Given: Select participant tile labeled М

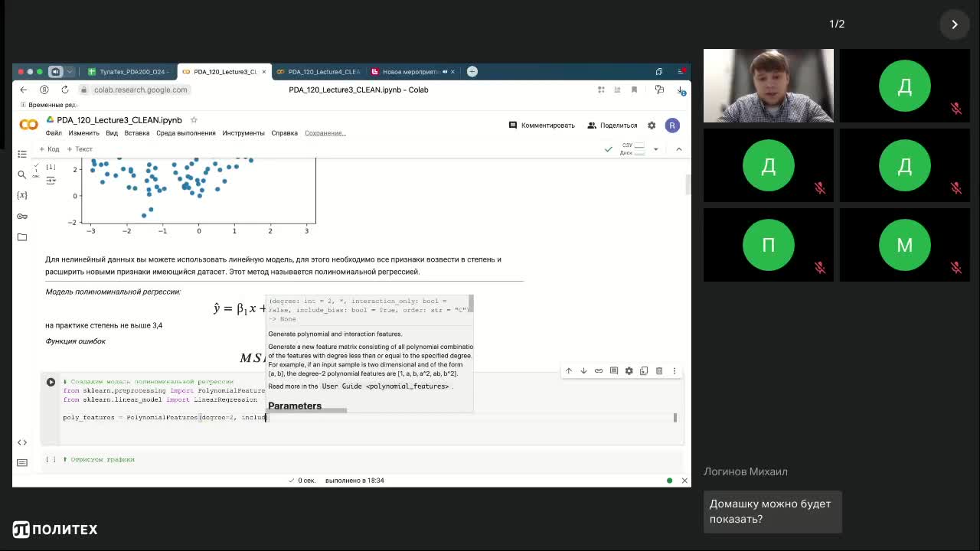Looking at the screenshot, I should pos(905,245).
